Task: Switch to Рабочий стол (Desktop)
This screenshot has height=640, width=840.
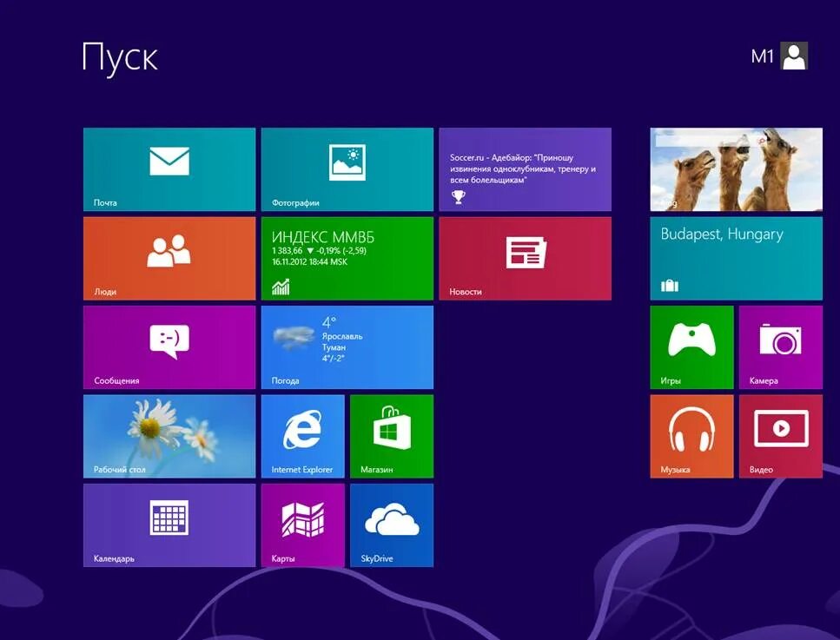Action: [169, 436]
